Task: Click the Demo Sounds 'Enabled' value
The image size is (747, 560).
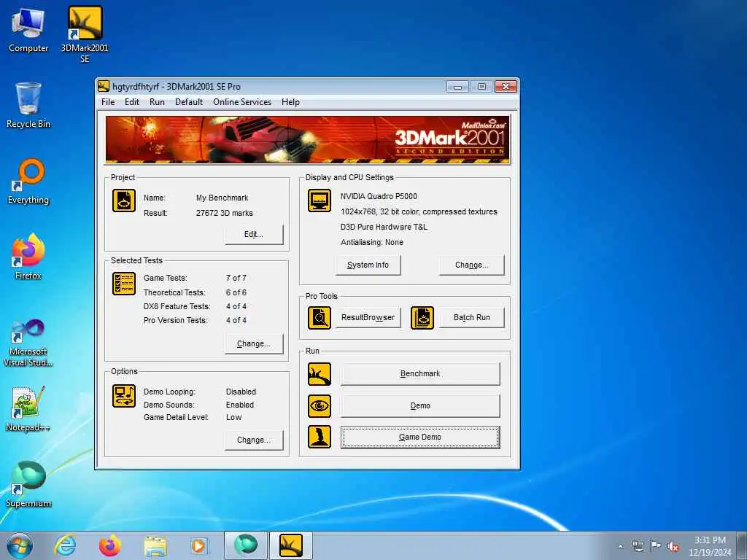Action: 240,405
